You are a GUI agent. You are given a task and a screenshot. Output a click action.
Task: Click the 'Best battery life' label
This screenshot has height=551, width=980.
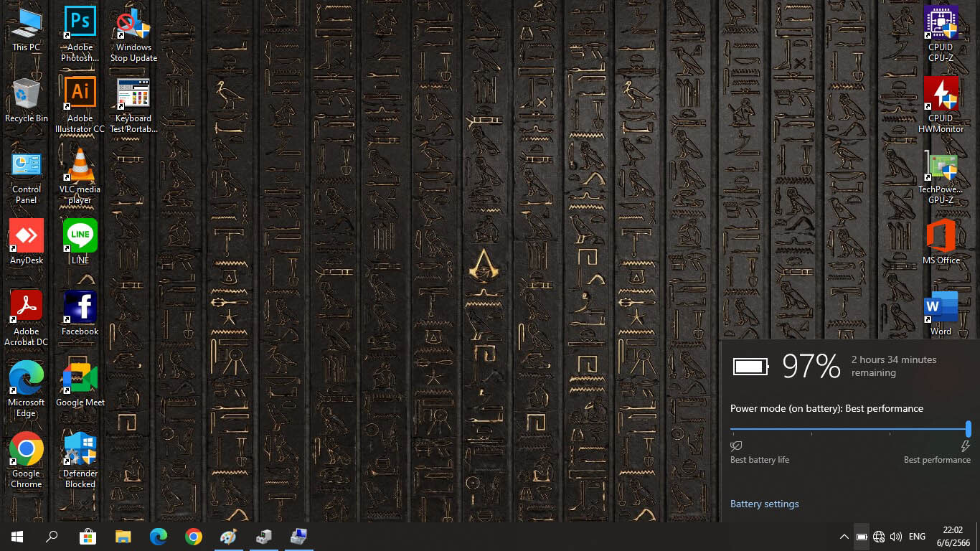click(760, 460)
